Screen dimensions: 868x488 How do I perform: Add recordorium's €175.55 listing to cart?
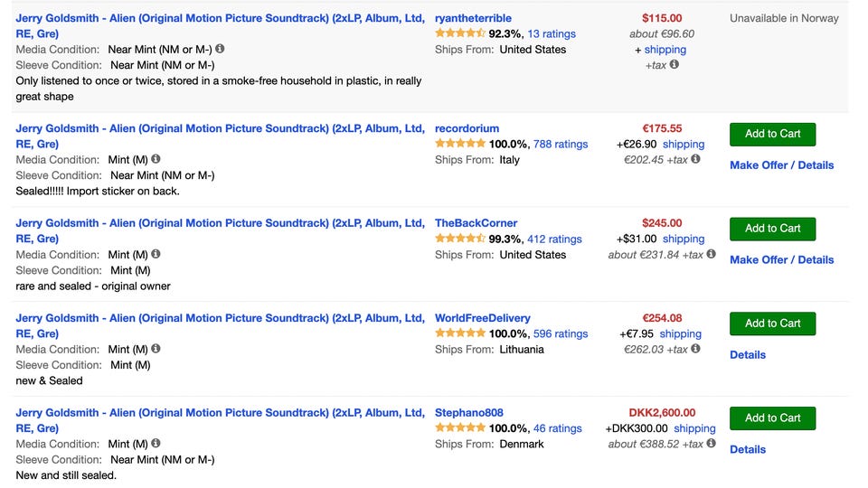click(772, 134)
